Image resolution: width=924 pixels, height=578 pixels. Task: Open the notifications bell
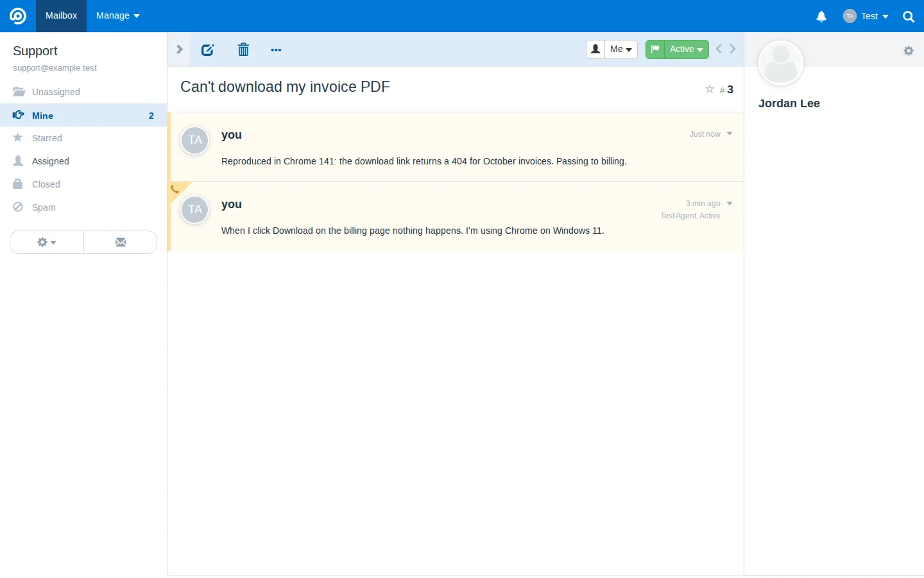821,17
